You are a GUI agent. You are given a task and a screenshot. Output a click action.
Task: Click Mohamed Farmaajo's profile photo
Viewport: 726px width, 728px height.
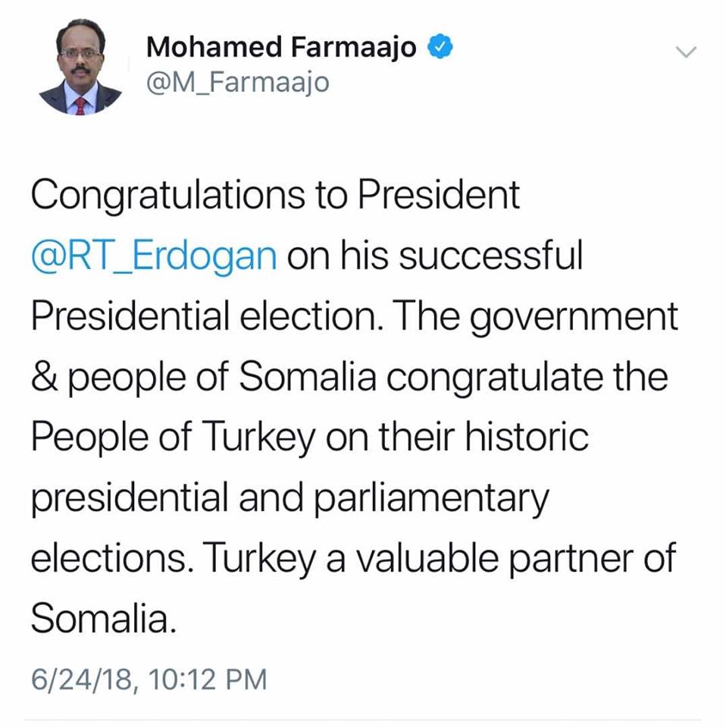pyautogui.click(x=80, y=67)
